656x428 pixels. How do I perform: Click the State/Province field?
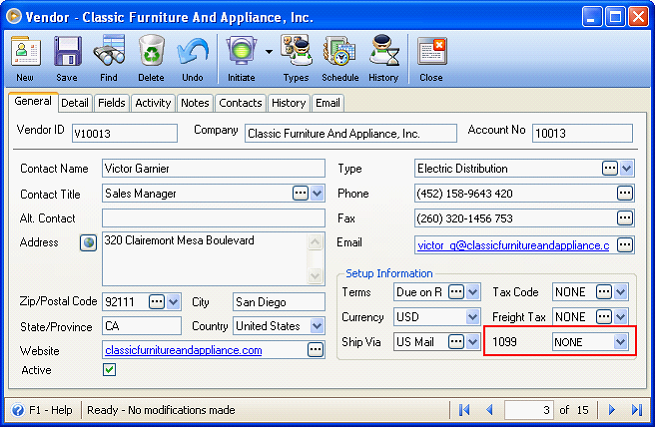142,326
